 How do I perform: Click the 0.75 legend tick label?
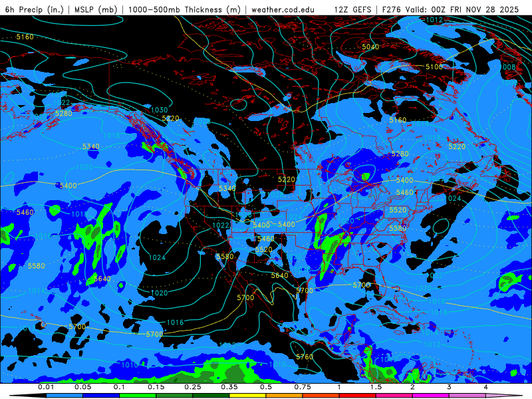click(303, 387)
